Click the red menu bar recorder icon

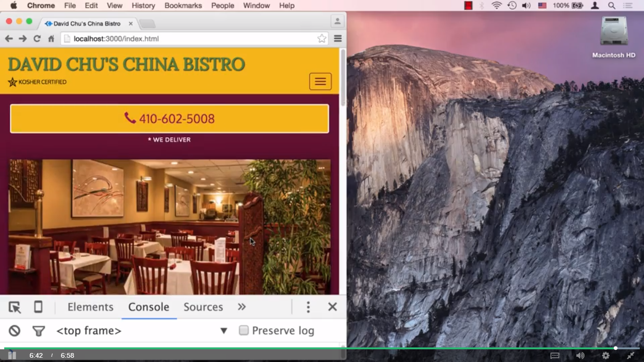(468, 6)
